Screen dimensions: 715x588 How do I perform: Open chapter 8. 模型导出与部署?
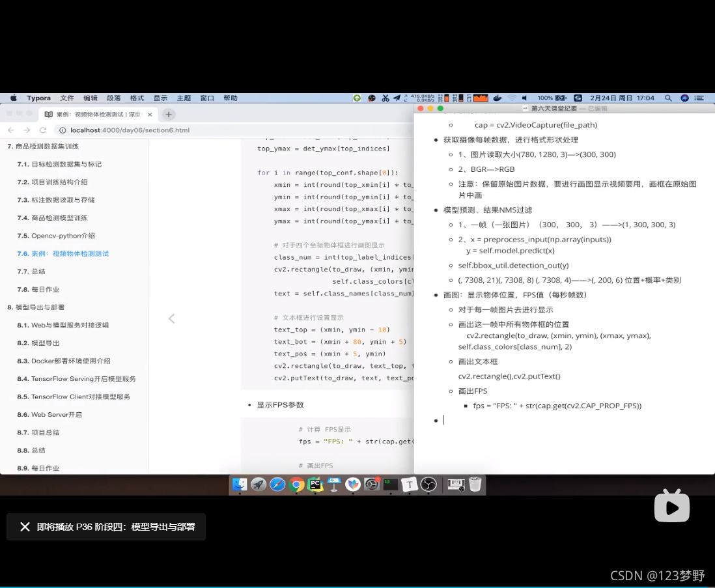[x=36, y=307]
